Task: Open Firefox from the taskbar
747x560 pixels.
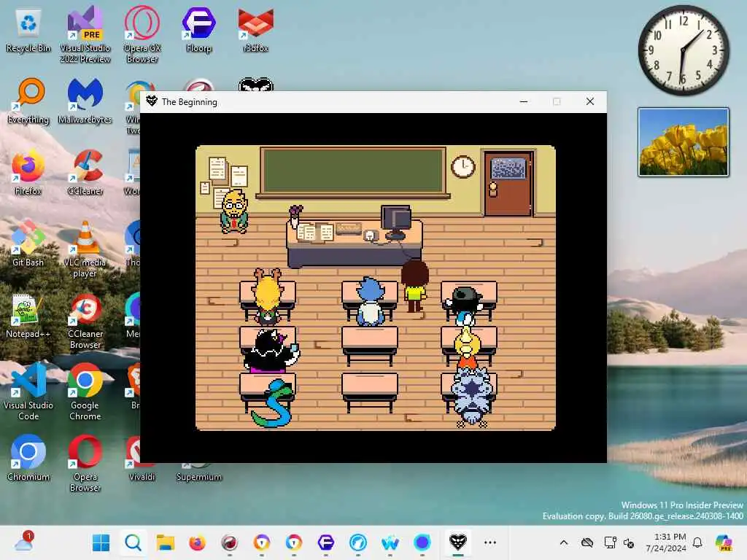Action: point(197,542)
